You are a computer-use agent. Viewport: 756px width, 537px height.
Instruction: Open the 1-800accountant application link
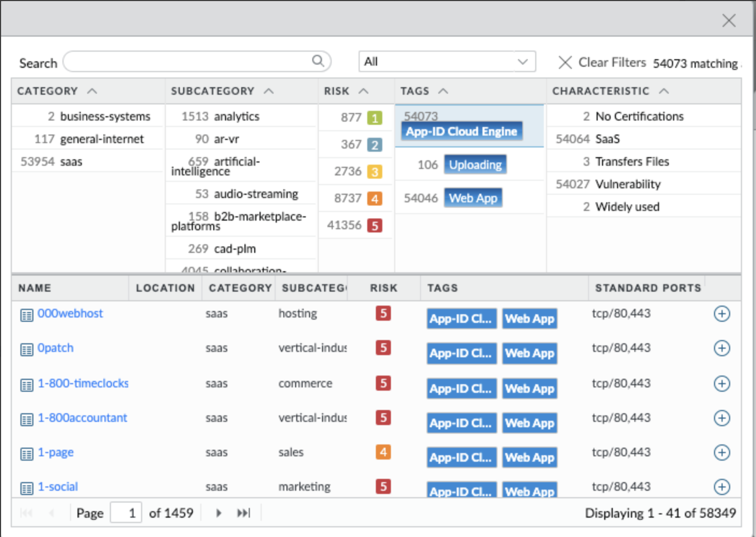(x=82, y=418)
